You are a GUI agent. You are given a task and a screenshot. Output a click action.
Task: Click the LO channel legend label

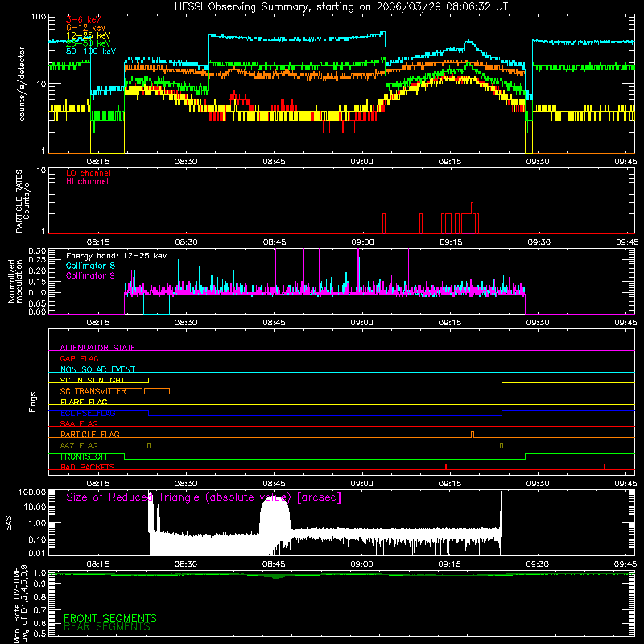click(89, 173)
